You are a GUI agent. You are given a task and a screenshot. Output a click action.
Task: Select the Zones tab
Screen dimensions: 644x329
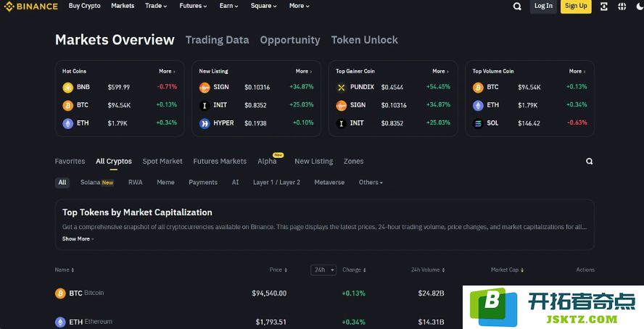click(354, 161)
